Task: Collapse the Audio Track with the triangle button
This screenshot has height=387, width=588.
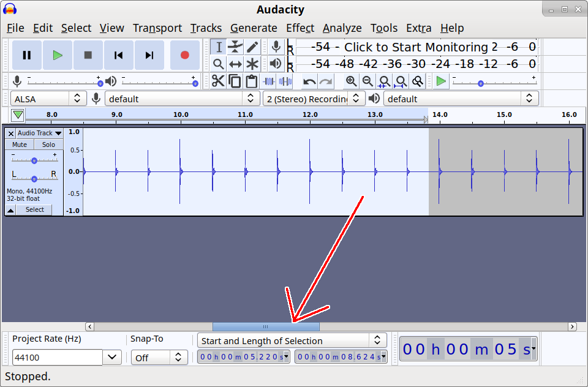Action: click(x=10, y=210)
